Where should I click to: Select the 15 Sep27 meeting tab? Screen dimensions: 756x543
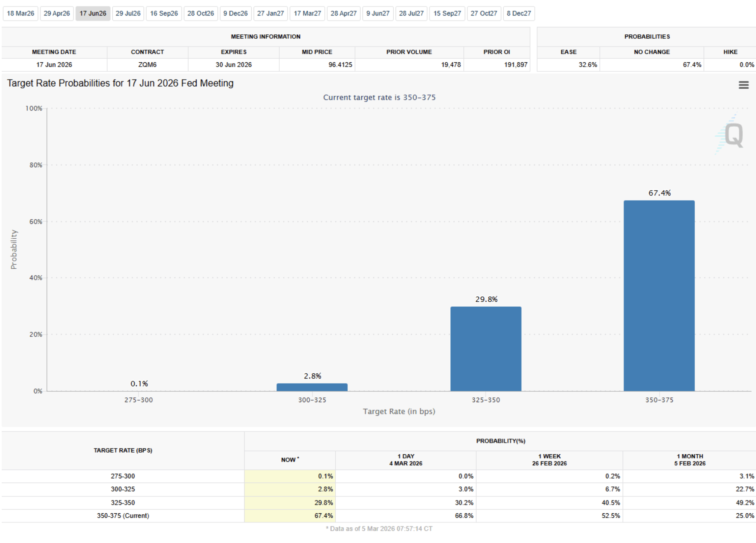pos(447,13)
